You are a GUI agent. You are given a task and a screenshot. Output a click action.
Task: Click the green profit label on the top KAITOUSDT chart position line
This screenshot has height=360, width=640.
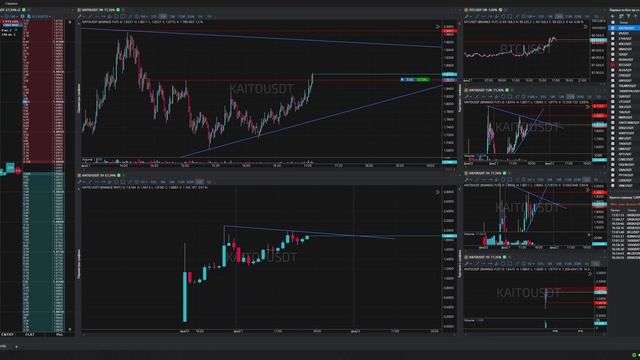tap(422, 80)
